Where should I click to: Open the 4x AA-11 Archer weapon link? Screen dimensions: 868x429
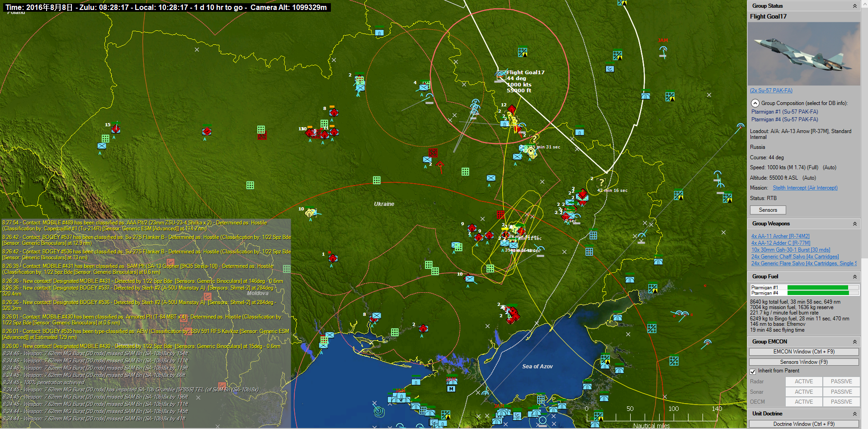(x=780, y=236)
